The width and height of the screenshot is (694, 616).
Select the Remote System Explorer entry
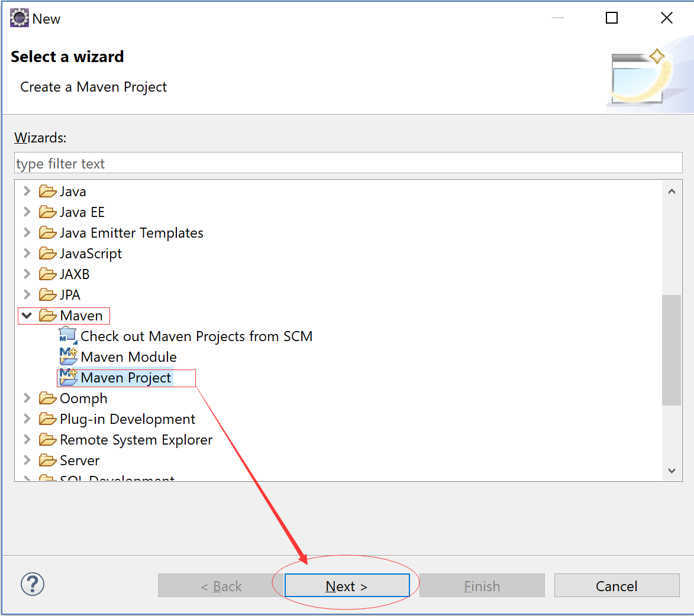[x=136, y=440]
